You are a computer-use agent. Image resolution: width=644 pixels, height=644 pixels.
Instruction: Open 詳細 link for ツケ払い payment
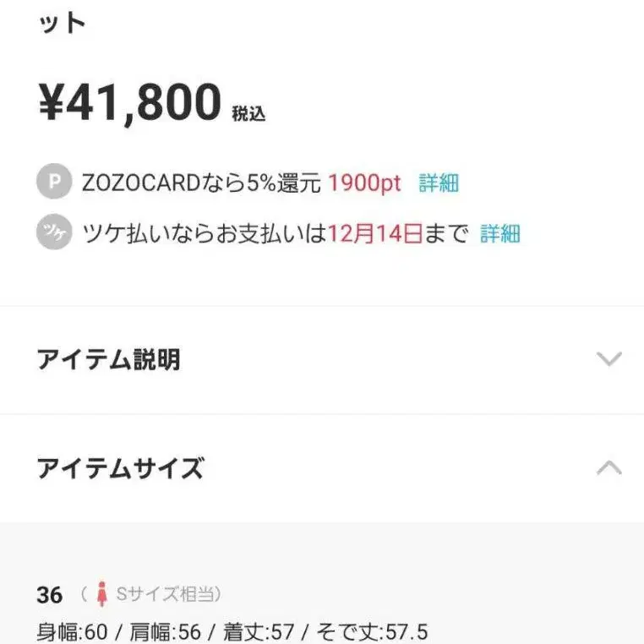click(500, 233)
